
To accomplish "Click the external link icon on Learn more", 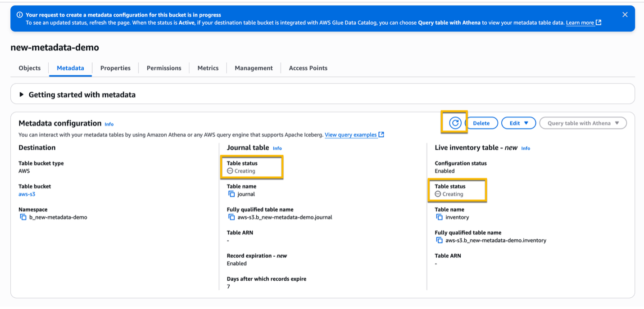I will [x=599, y=22].
